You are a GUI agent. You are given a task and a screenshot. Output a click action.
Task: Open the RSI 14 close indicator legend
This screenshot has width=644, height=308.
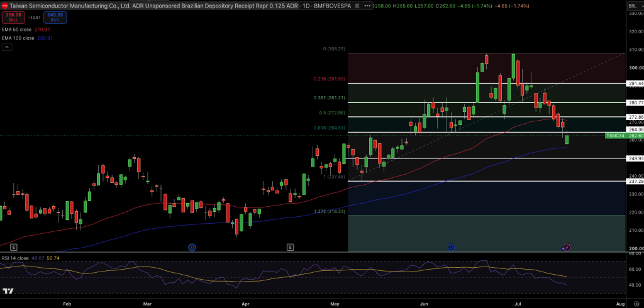[15, 258]
